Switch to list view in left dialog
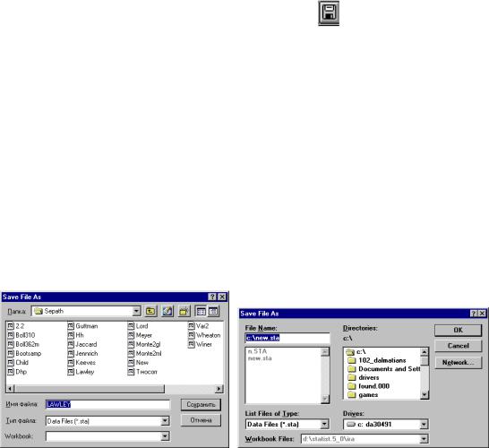 point(201,311)
